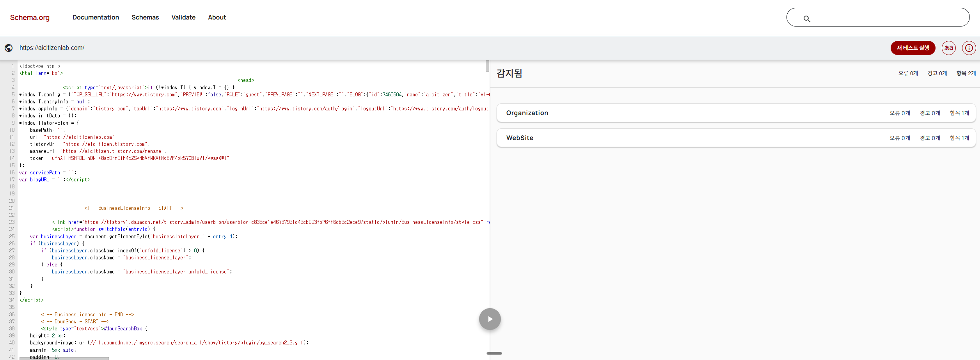This screenshot has height=360, width=980.
Task: Click the window.TistoryBlog = { line
Action: click(x=49, y=123)
